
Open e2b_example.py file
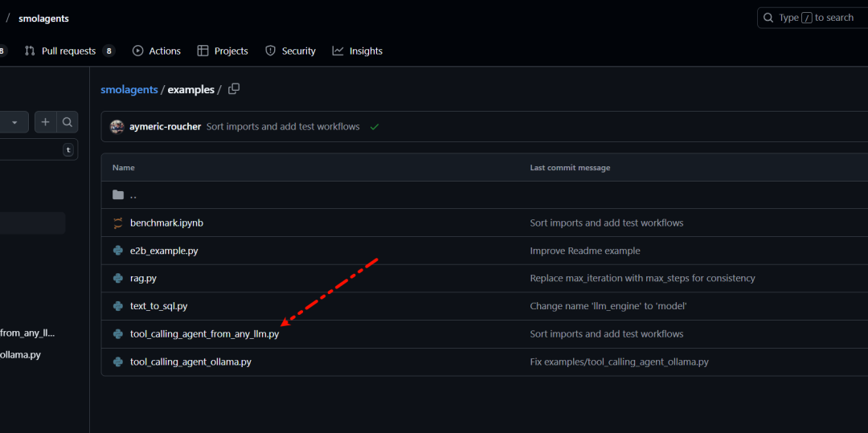coord(164,251)
